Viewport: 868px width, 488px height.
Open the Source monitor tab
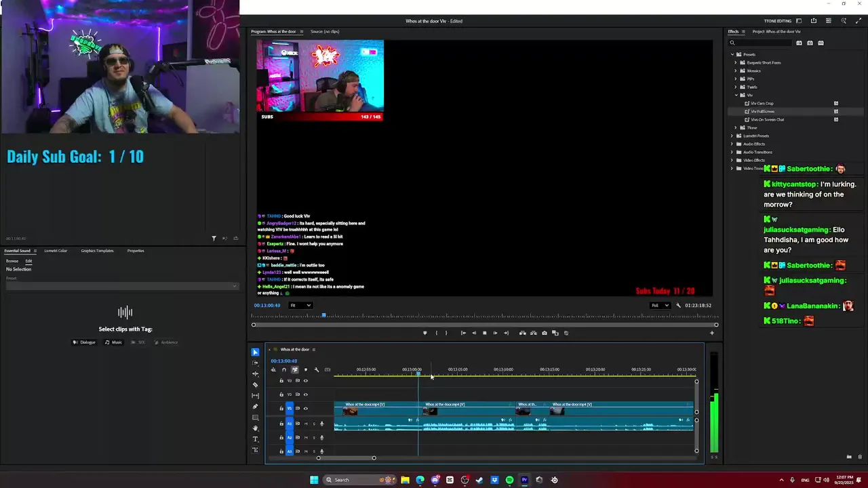point(325,31)
